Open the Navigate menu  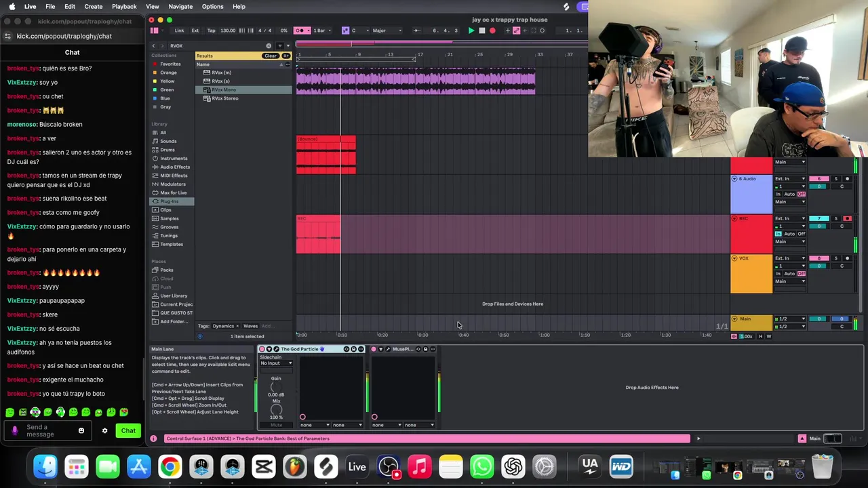[180, 6]
